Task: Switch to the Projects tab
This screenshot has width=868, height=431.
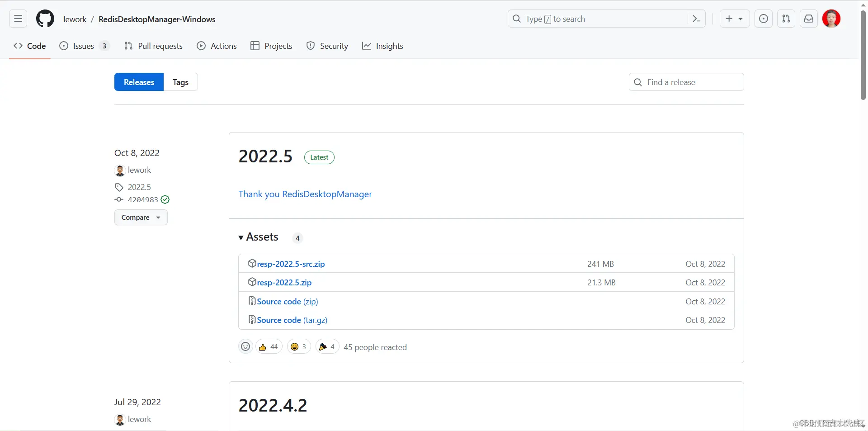Action: [x=271, y=46]
